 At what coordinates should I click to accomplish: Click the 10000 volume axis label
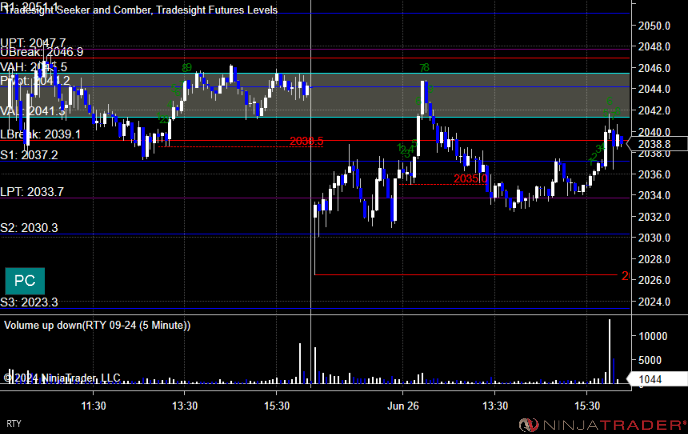(x=653, y=337)
